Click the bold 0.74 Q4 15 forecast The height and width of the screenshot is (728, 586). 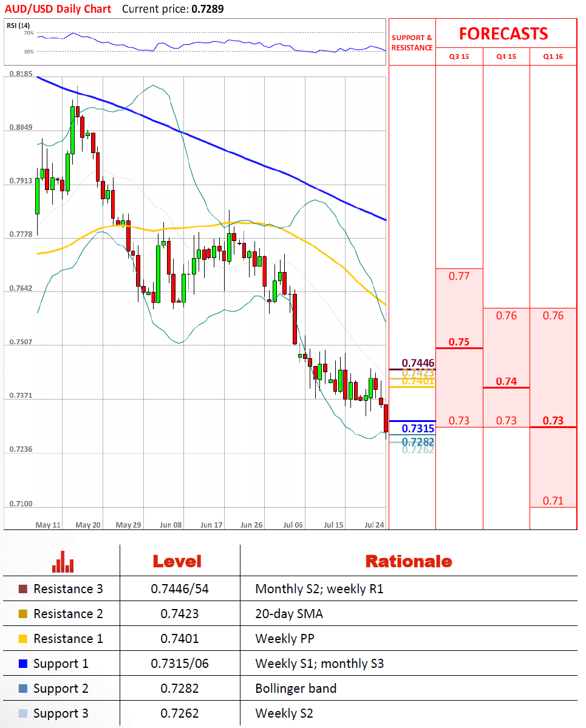click(506, 382)
